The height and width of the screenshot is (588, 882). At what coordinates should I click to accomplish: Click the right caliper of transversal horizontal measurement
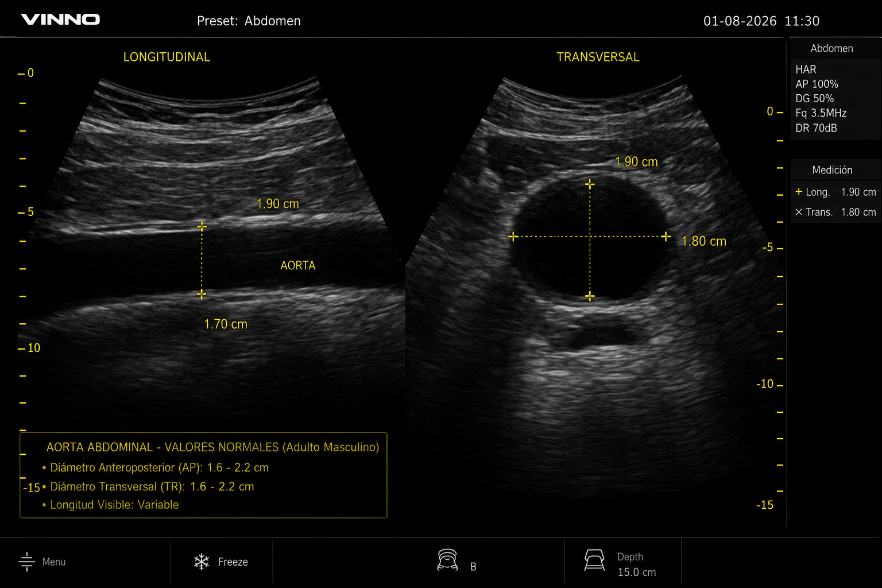coord(666,236)
